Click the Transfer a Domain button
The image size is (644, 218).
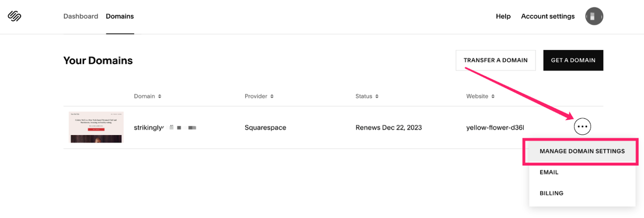[x=495, y=60]
